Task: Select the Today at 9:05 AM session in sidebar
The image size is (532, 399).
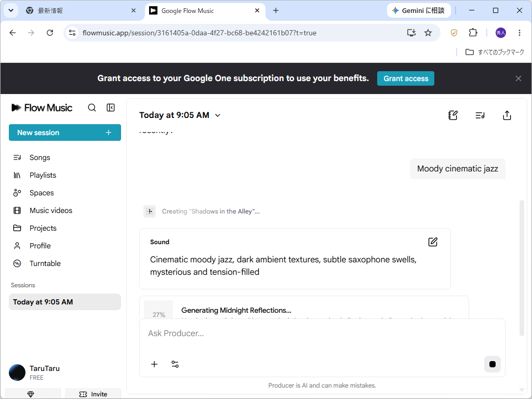Action: pos(65,302)
